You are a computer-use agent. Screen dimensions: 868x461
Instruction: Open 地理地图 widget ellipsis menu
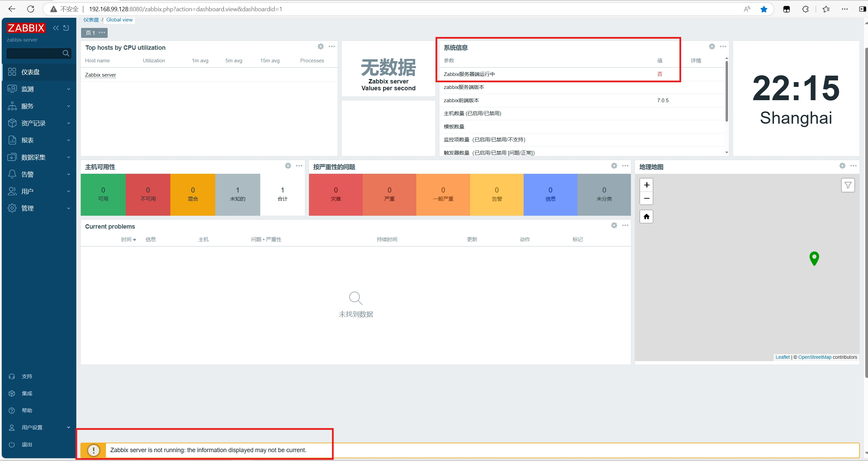(x=853, y=166)
